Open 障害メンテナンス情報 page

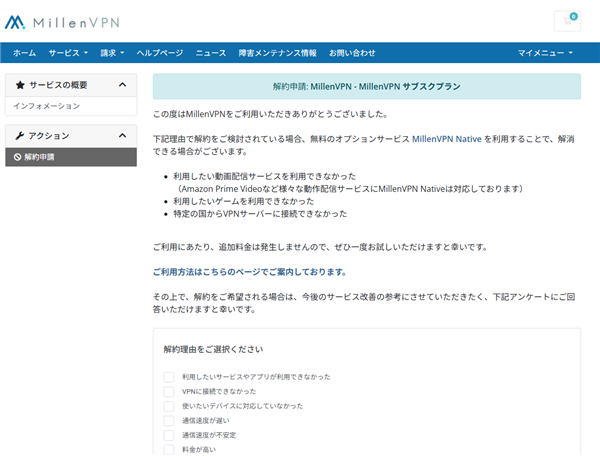click(x=277, y=53)
